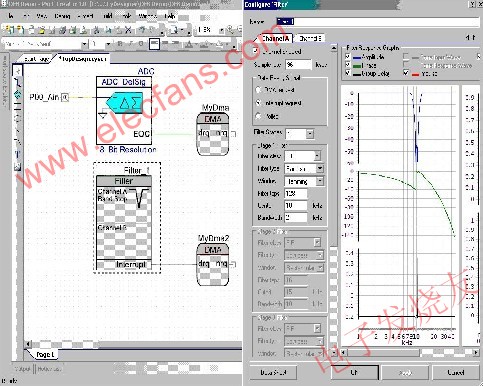Open the Debug menu
The image size is (483, 386).
62,16
